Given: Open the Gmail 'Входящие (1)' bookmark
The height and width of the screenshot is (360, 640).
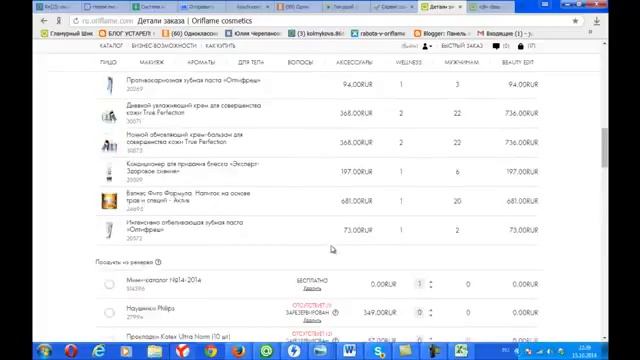Looking at the screenshot, I should [x=505, y=33].
